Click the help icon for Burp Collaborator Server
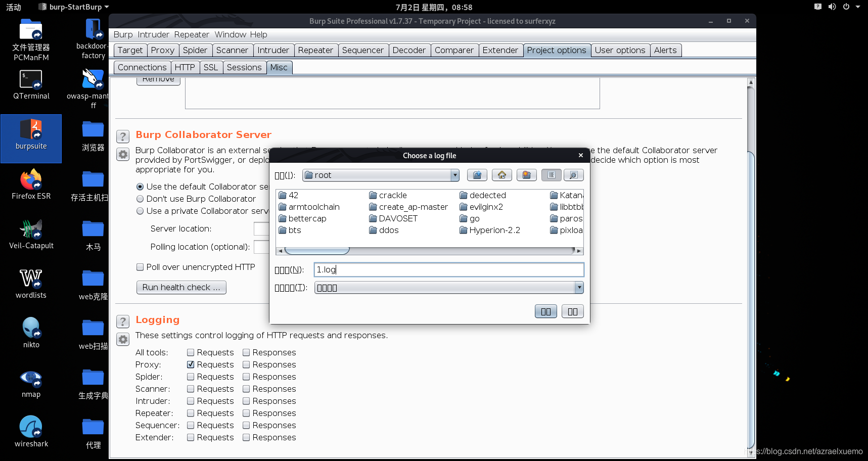868x461 pixels. [123, 136]
